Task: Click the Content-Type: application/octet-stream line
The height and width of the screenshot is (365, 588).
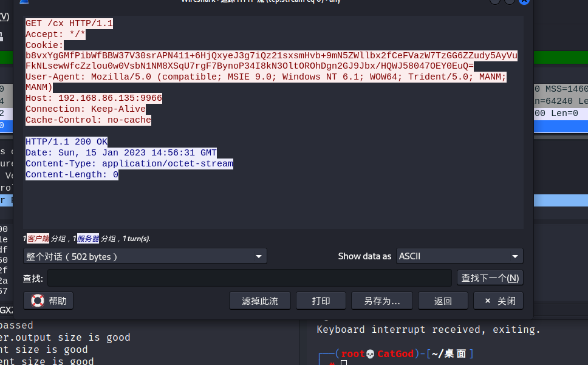Action: coord(129,163)
